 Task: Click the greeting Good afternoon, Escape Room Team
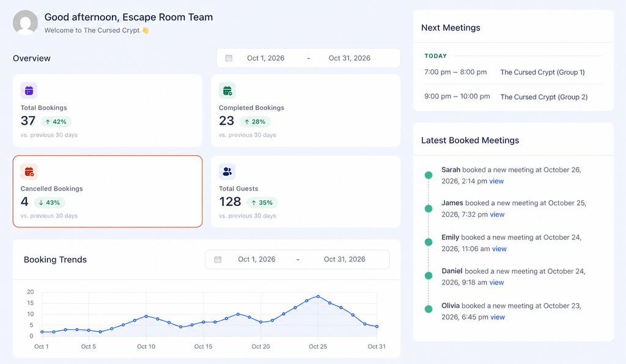click(x=128, y=17)
